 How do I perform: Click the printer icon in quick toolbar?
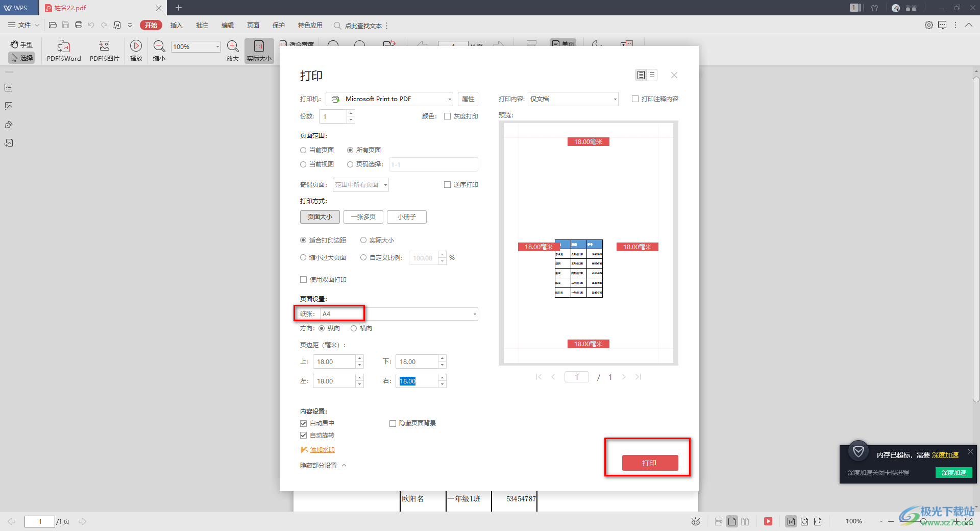point(79,25)
